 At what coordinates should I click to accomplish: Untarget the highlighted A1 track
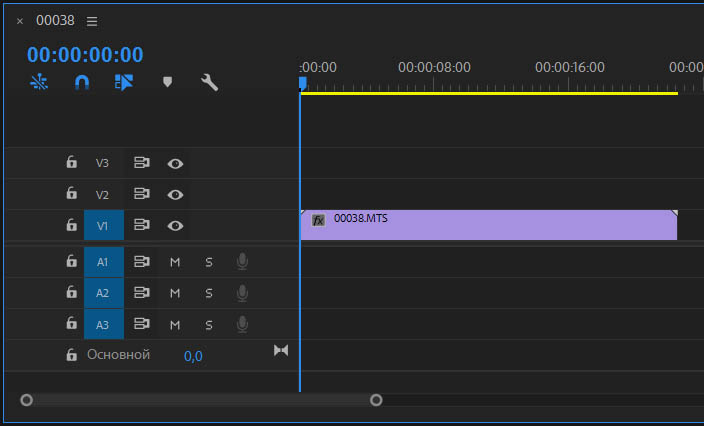104,262
